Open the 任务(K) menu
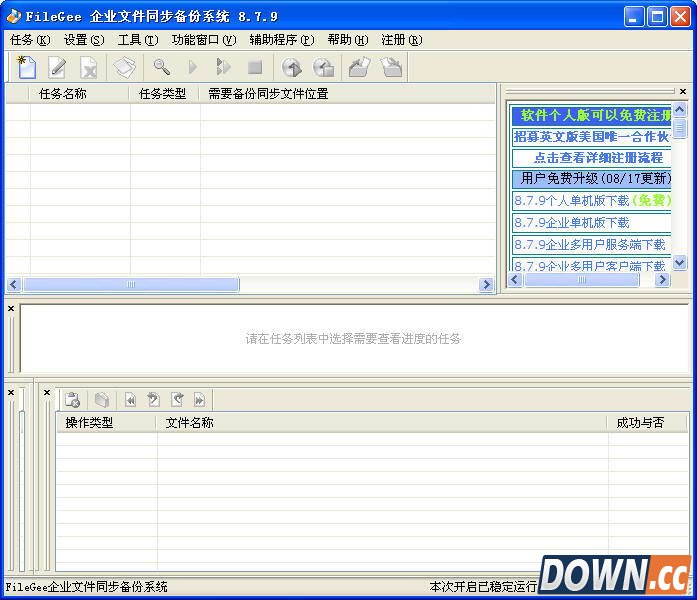 (30, 40)
